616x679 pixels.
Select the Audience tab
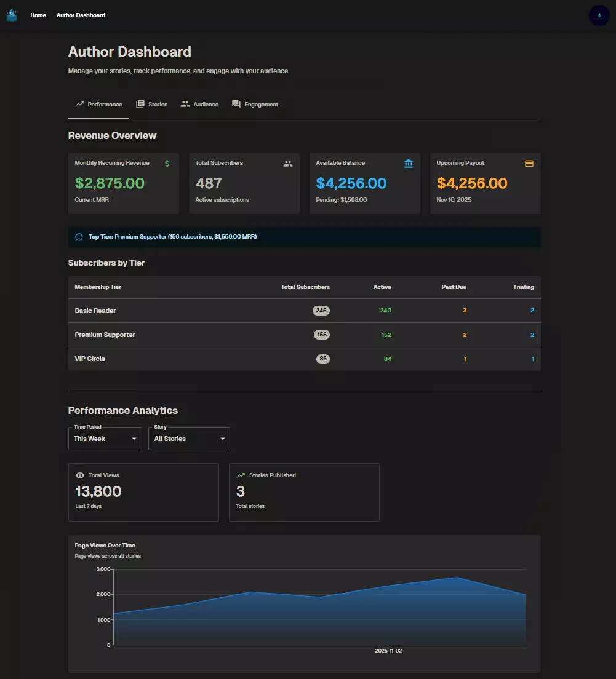coord(199,104)
